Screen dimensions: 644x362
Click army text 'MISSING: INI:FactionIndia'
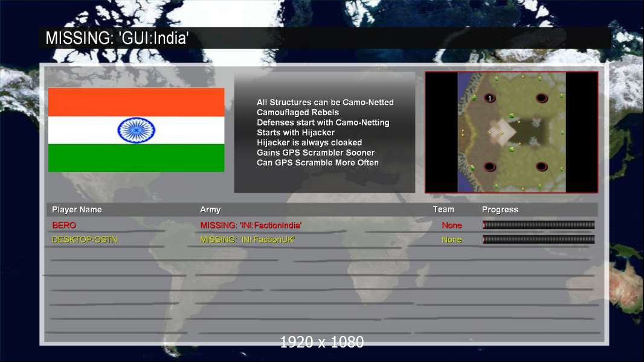tap(251, 225)
